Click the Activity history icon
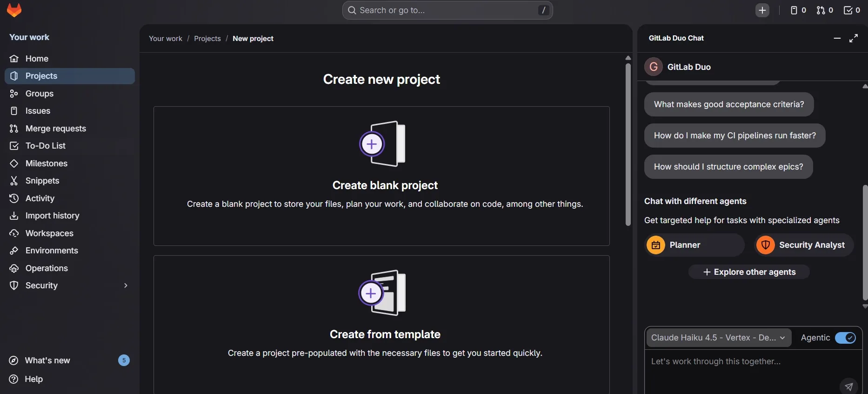The height and width of the screenshot is (394, 868). pyautogui.click(x=14, y=198)
